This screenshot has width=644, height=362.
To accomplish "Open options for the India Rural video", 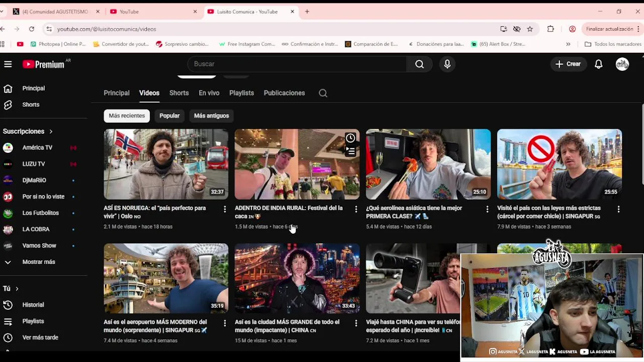I will [356, 209].
